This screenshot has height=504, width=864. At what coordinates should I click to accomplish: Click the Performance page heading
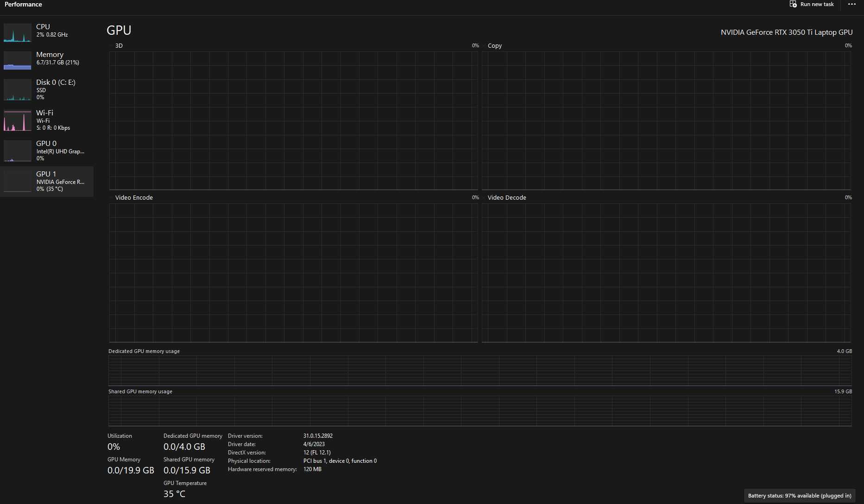(23, 4)
